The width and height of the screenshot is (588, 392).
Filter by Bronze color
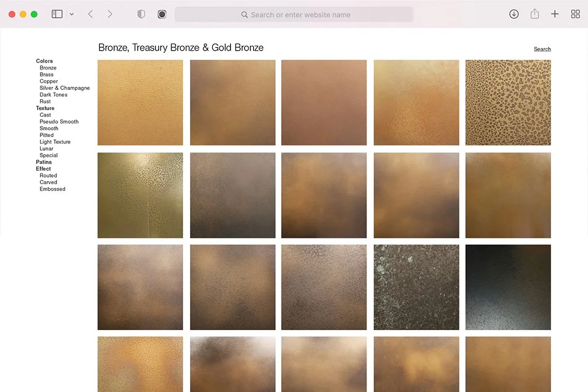click(x=48, y=67)
